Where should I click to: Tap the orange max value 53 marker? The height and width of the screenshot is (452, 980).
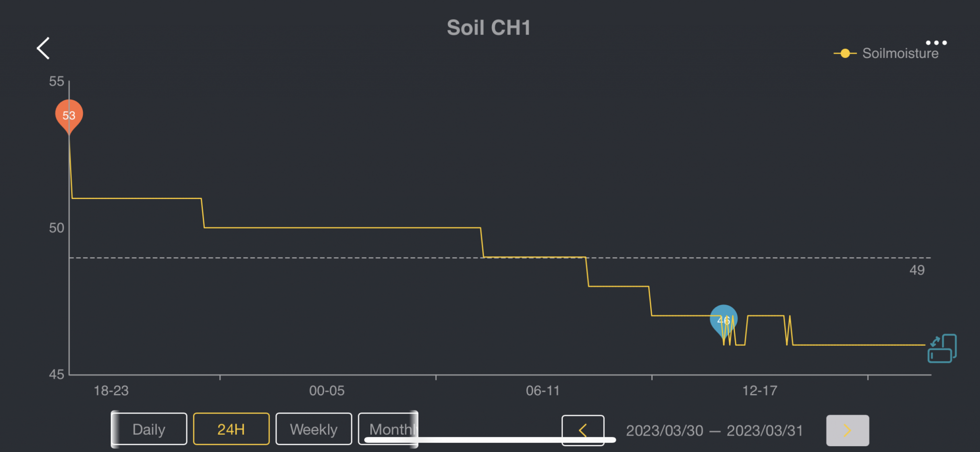click(69, 115)
